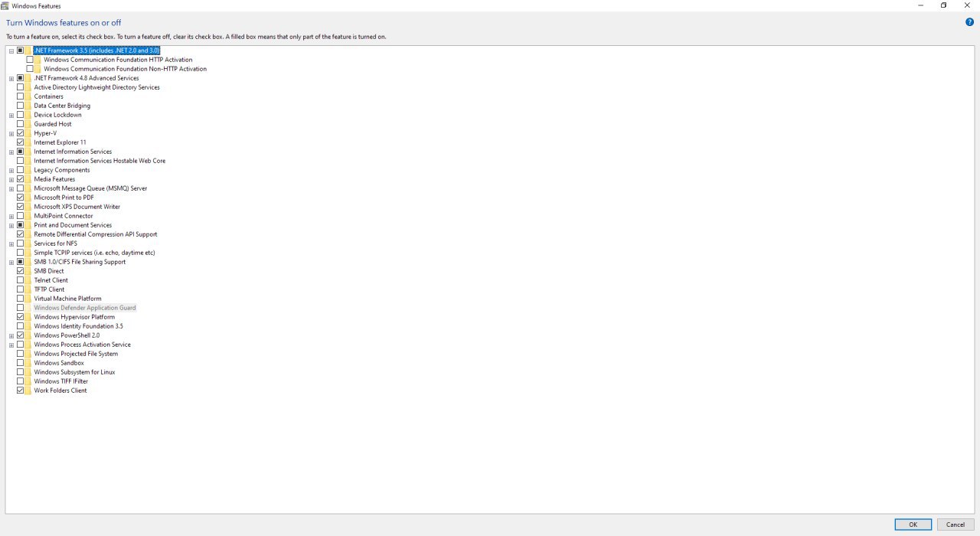The height and width of the screenshot is (536, 980).
Task: Click the folder icon beside Telnet Client
Action: coord(29,280)
